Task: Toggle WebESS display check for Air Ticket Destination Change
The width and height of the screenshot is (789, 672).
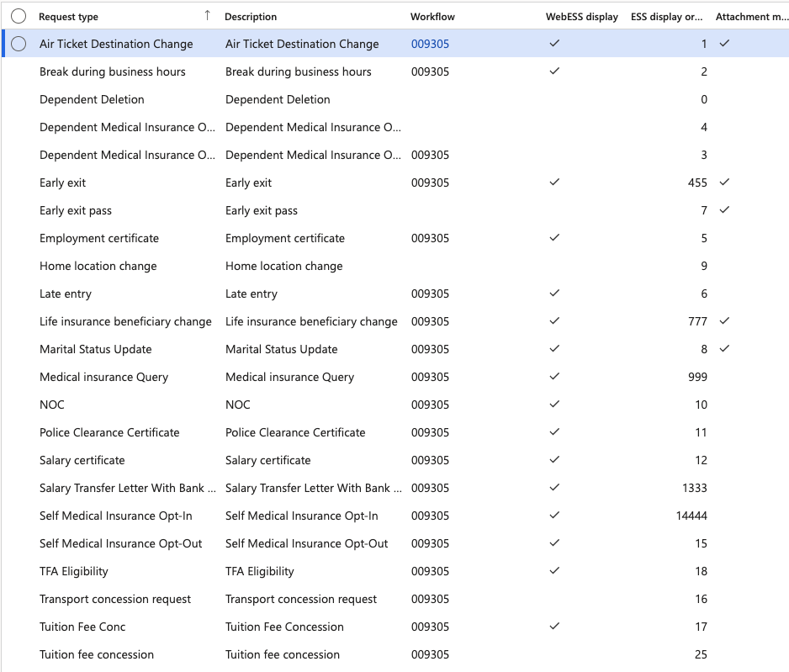Action: 554,43
